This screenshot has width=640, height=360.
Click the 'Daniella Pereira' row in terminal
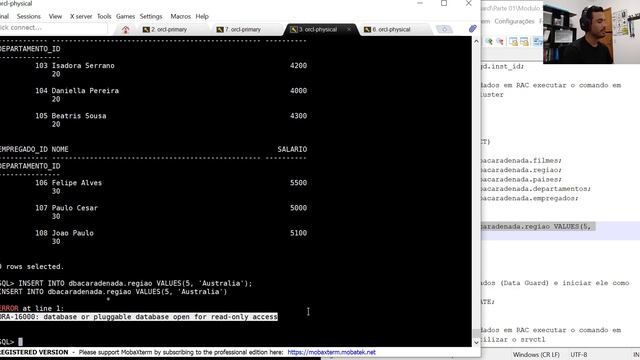point(153,91)
